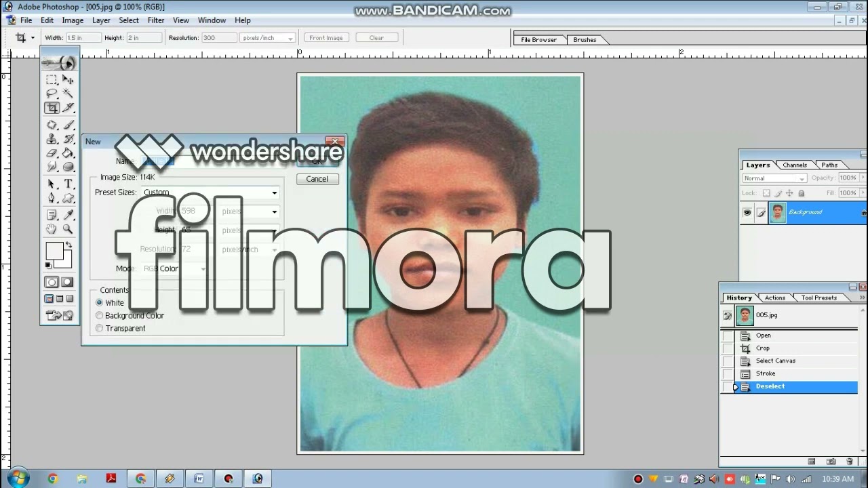Hide the Background layer eye icon

tap(747, 213)
